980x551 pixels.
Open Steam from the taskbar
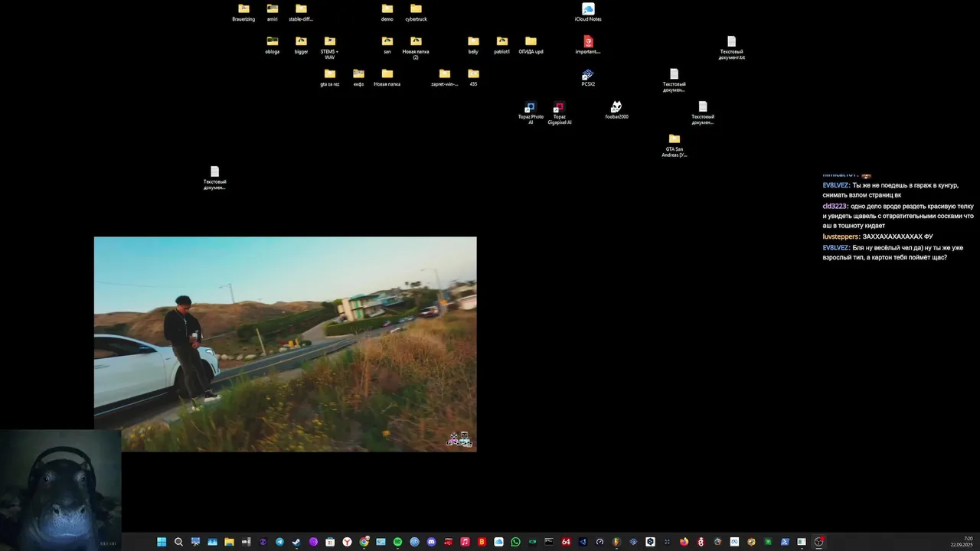pyautogui.click(x=296, y=542)
